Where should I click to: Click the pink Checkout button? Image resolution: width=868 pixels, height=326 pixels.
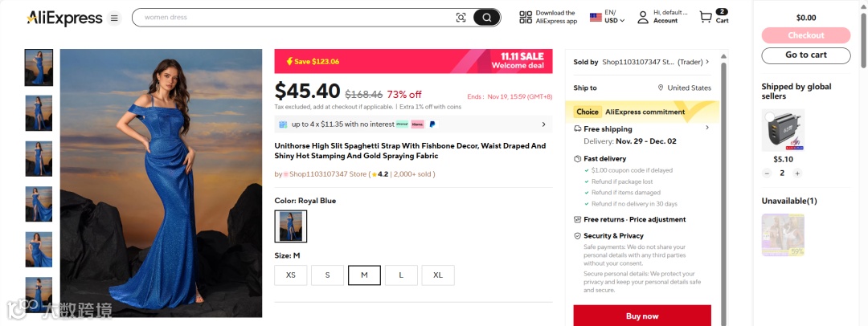[x=805, y=35]
